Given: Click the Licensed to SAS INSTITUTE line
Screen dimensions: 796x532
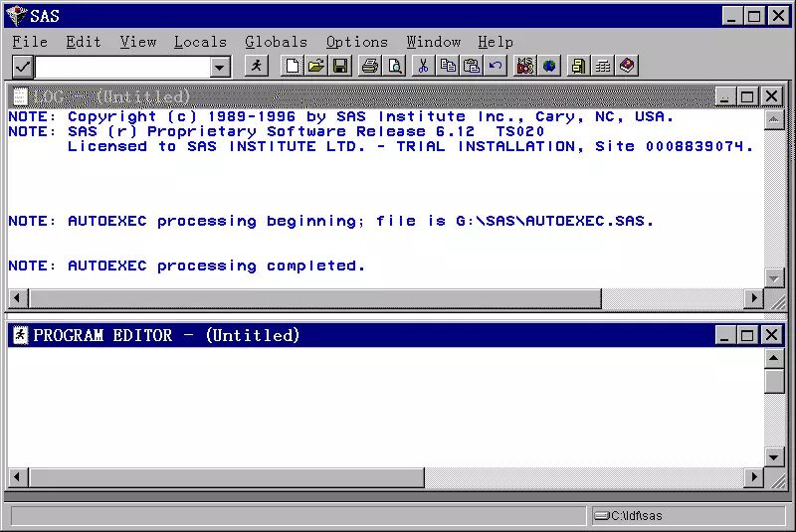Looking at the screenshot, I should tap(410, 147).
